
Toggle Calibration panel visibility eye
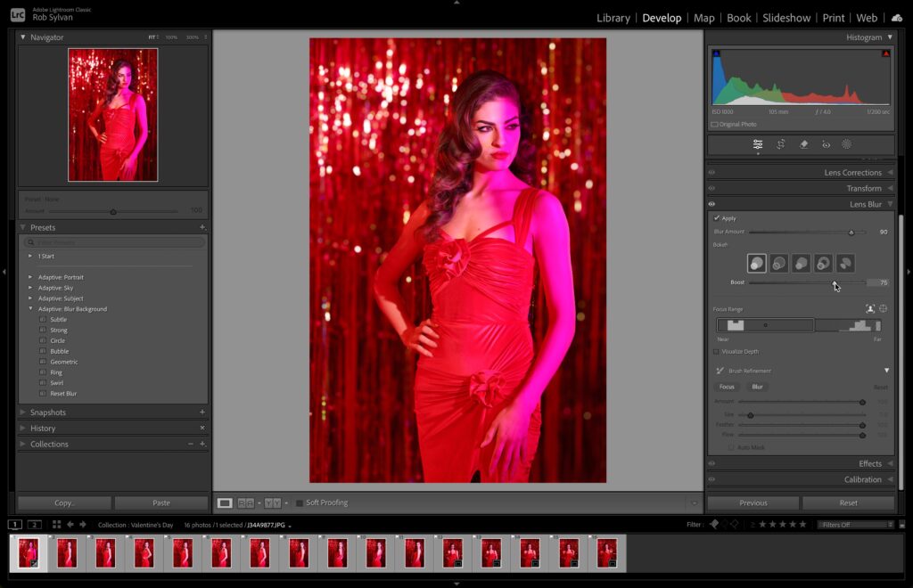(x=711, y=480)
